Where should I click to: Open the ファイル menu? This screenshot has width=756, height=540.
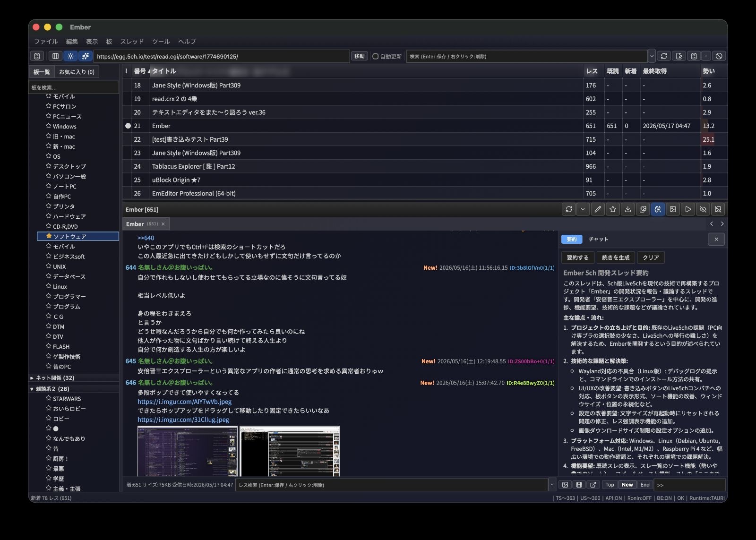46,42
